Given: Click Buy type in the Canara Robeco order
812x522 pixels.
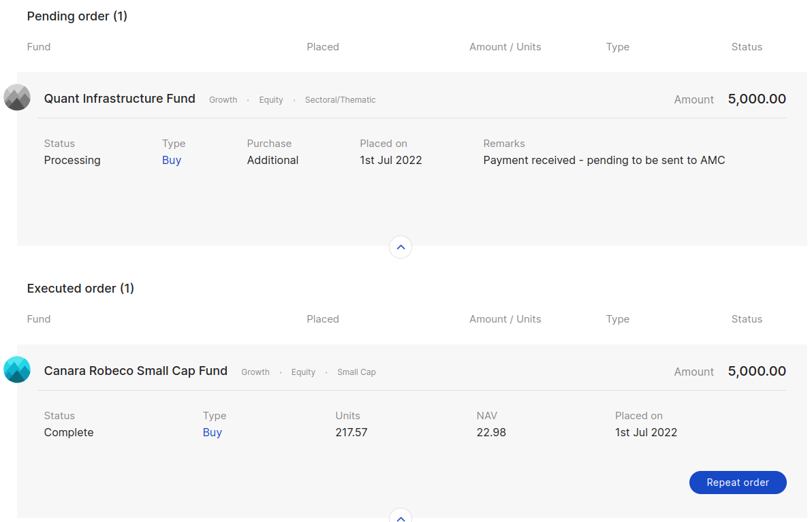Looking at the screenshot, I should coord(213,432).
